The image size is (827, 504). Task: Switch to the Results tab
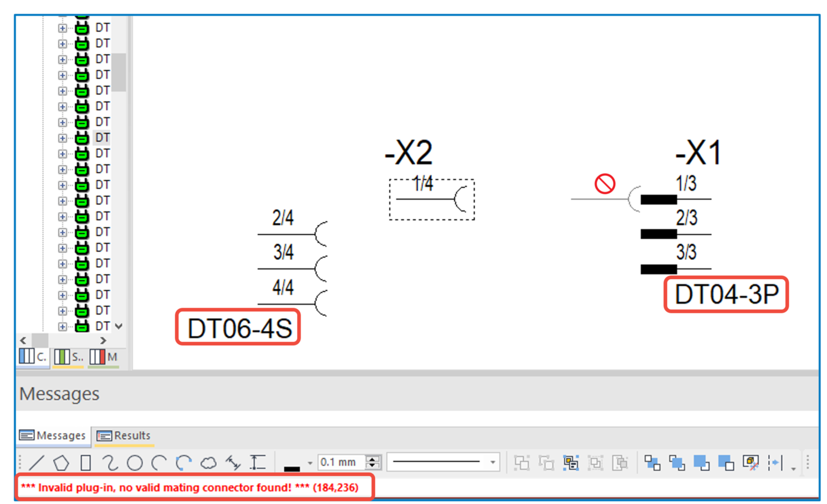[x=124, y=436]
